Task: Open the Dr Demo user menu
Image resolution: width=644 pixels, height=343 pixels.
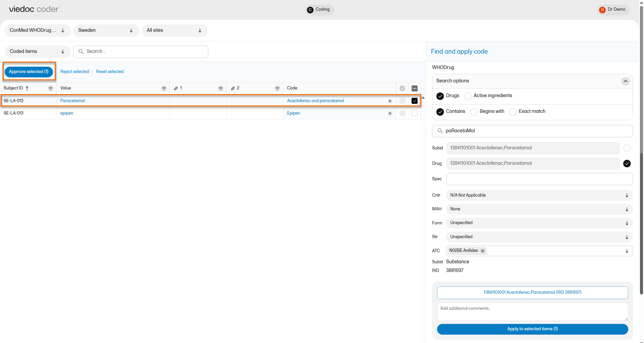Action: (x=613, y=10)
